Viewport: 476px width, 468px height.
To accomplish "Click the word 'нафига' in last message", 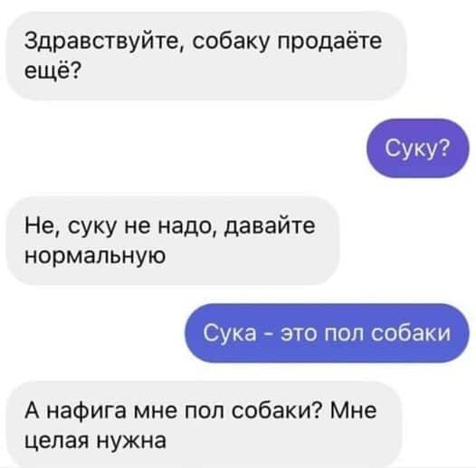I will pos(87,411).
